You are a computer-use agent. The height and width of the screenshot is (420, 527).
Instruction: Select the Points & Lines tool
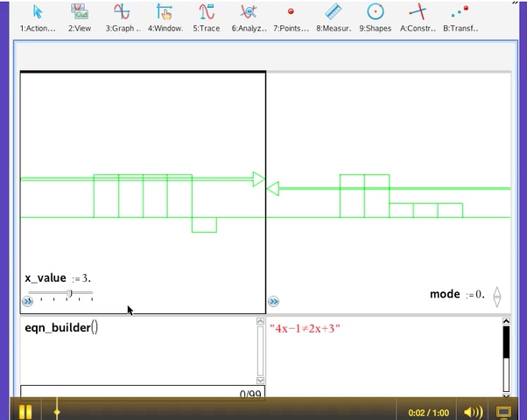(291, 12)
